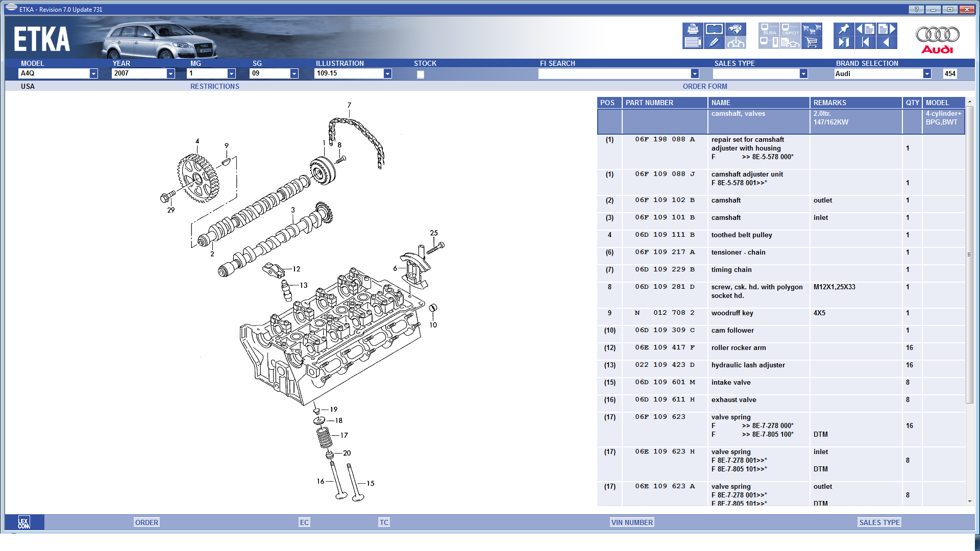Go to the next document page
Image resolution: width=980 pixels, height=551 pixels.
pyautogui.click(x=887, y=29)
